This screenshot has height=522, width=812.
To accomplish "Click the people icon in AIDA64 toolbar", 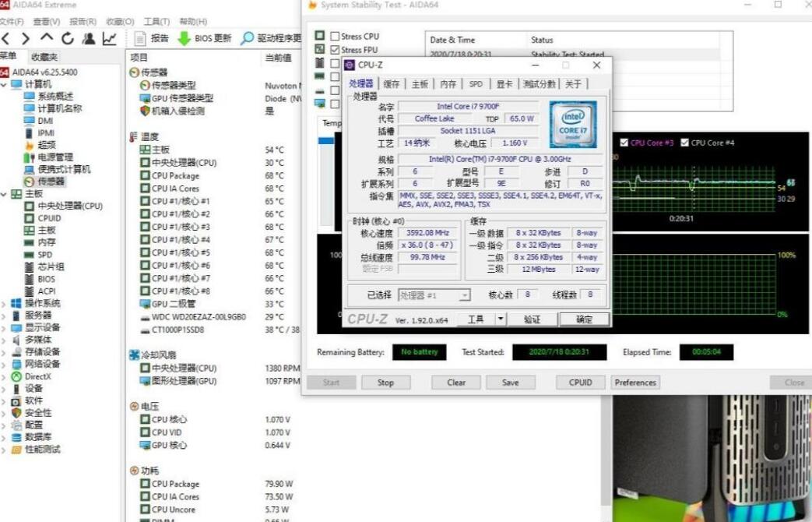I will coord(89,39).
